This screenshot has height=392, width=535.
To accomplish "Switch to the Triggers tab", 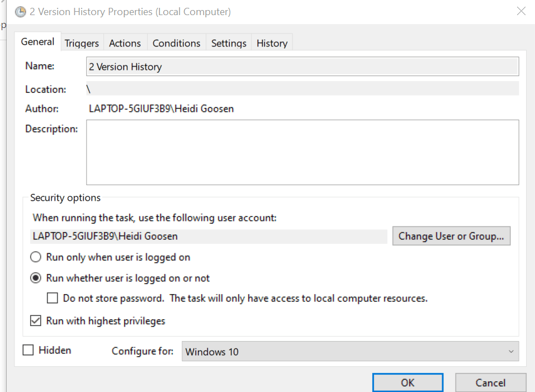I will coord(82,42).
